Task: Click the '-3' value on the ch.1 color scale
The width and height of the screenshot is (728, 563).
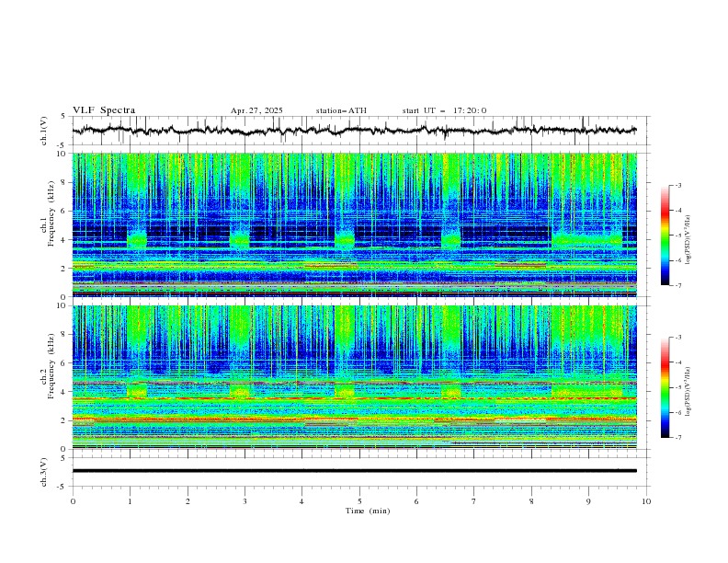Action: coord(677,186)
